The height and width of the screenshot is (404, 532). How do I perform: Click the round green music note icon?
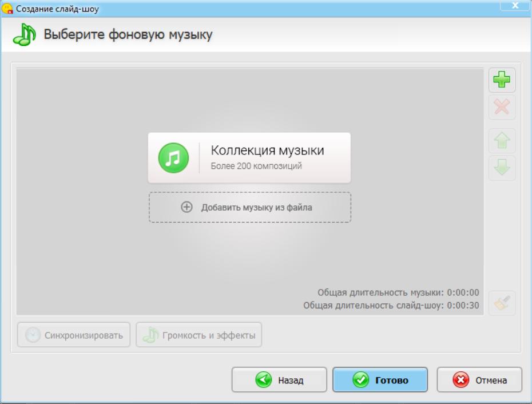point(173,158)
